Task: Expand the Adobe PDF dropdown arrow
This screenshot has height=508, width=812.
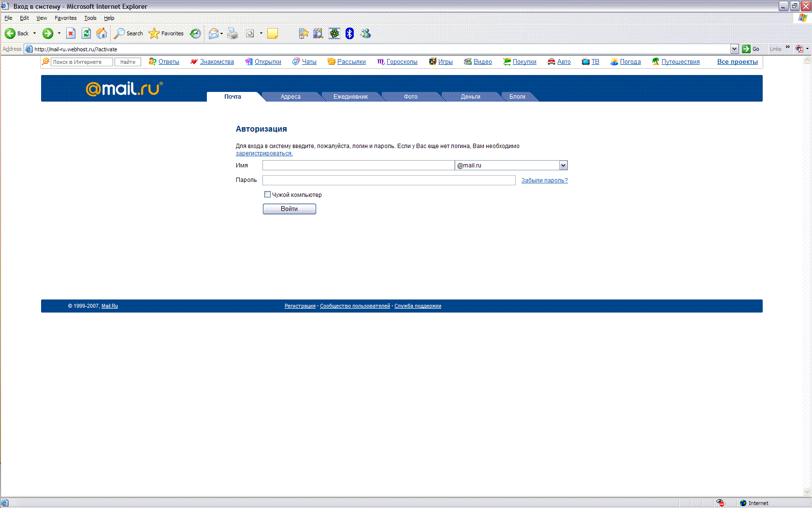Action: [x=807, y=49]
